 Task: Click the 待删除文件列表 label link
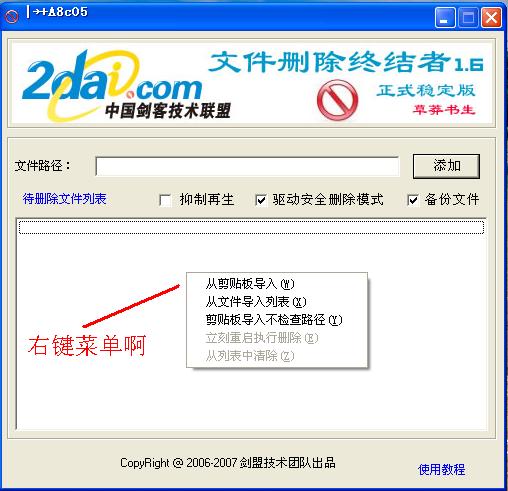[65, 199]
